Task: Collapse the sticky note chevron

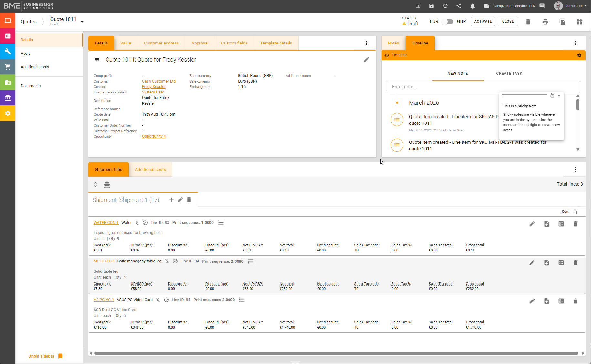Action: click(x=559, y=95)
